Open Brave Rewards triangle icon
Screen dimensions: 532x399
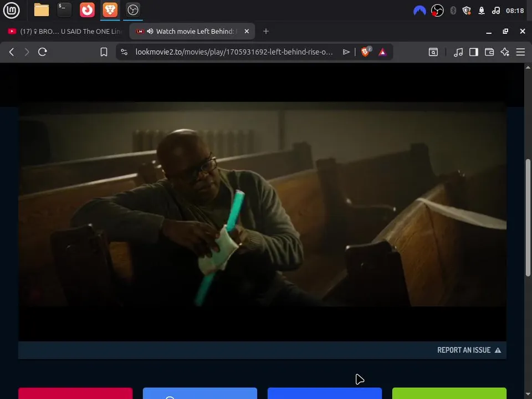pos(382,52)
